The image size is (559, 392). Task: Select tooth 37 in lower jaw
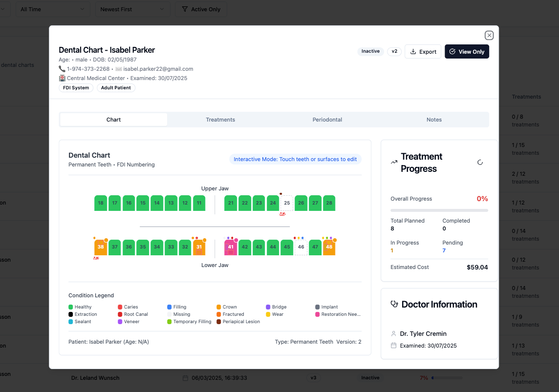click(x=114, y=247)
